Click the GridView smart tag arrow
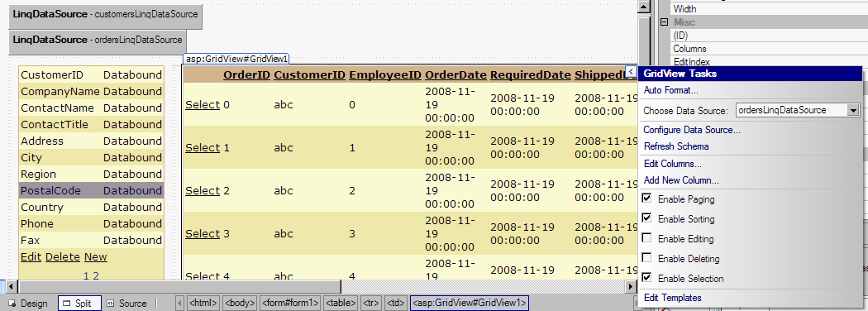This screenshot has width=868, height=311. (632, 71)
